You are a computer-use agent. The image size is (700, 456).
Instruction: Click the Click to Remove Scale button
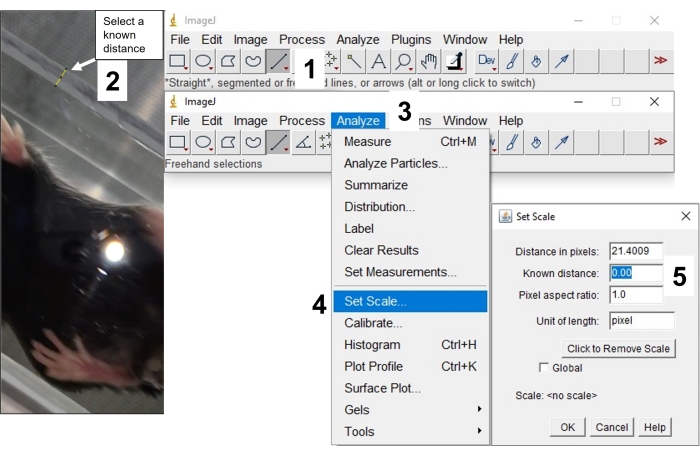[618, 349]
